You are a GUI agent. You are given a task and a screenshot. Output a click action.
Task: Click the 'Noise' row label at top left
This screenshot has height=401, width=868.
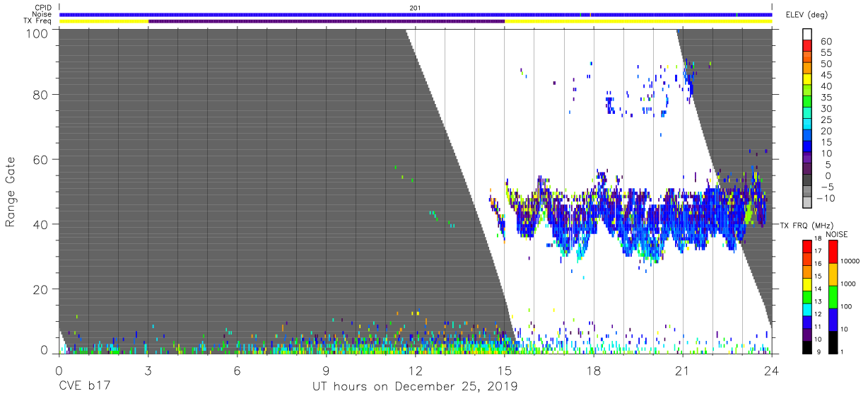coord(42,14)
